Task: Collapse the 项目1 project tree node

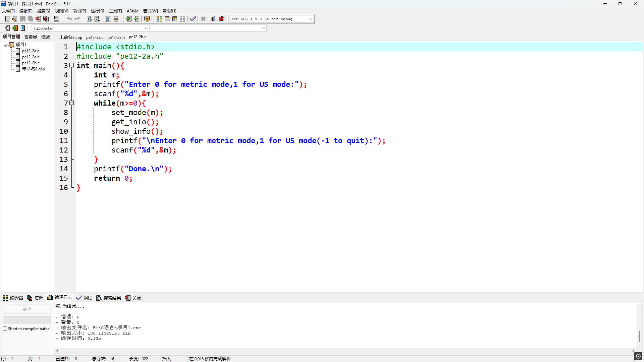Action: [x=5, y=45]
